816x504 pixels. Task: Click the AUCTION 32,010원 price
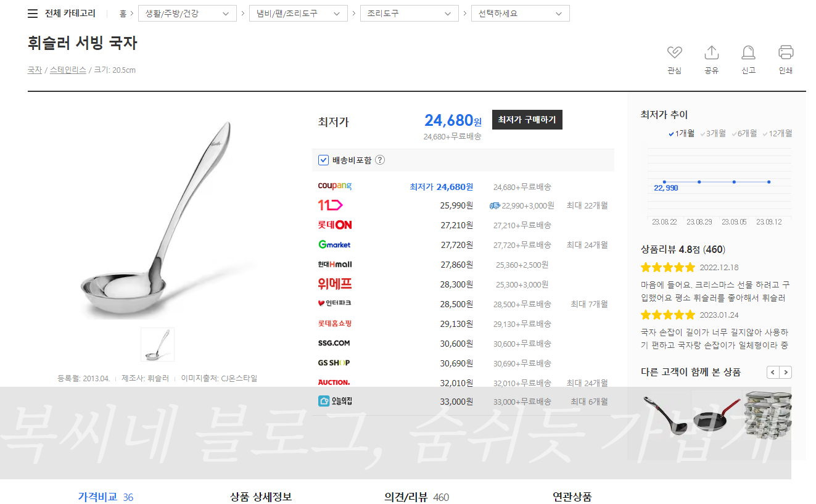tap(456, 383)
